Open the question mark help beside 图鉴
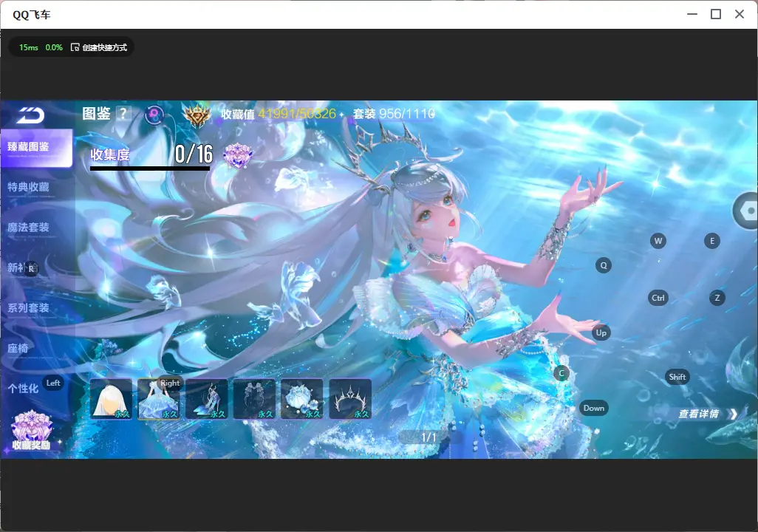This screenshot has width=758, height=532. click(124, 114)
